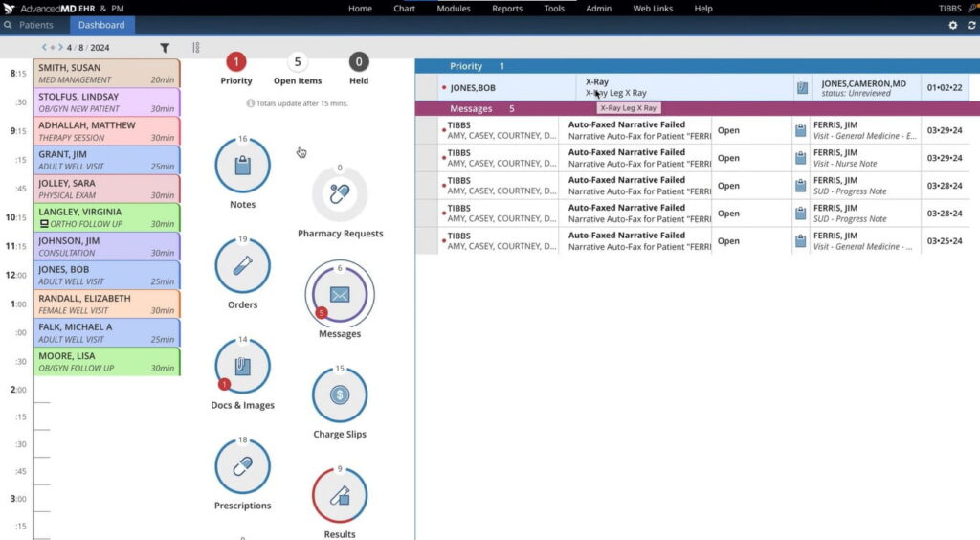Select the Dashboard tab

tap(101, 25)
